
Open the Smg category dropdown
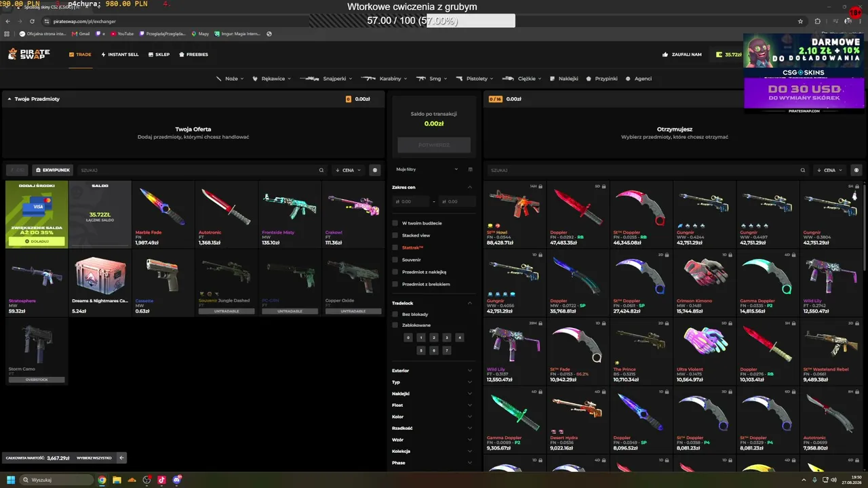click(x=432, y=79)
